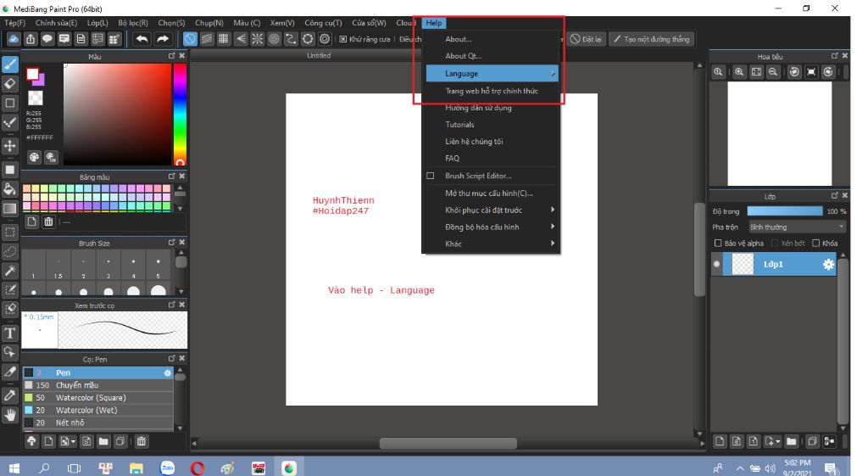Click the foreground color swatch
The height and width of the screenshot is (476, 868).
coord(33,75)
